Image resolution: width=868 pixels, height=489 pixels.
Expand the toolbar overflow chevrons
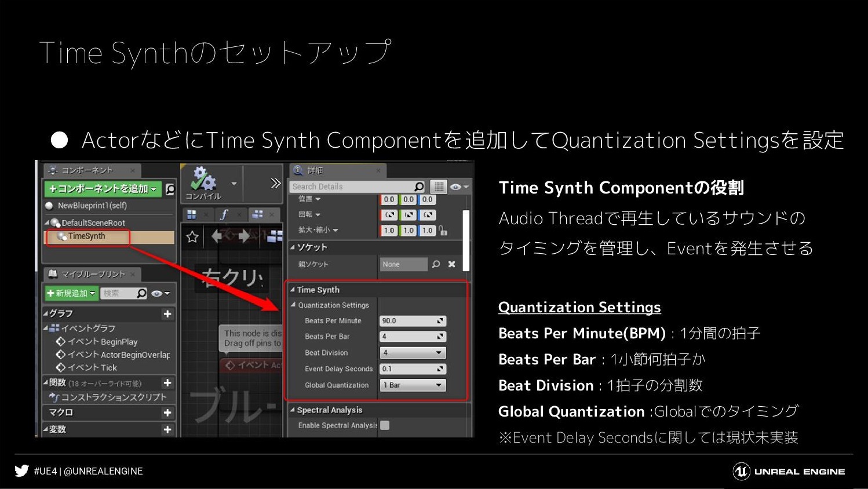point(276,184)
